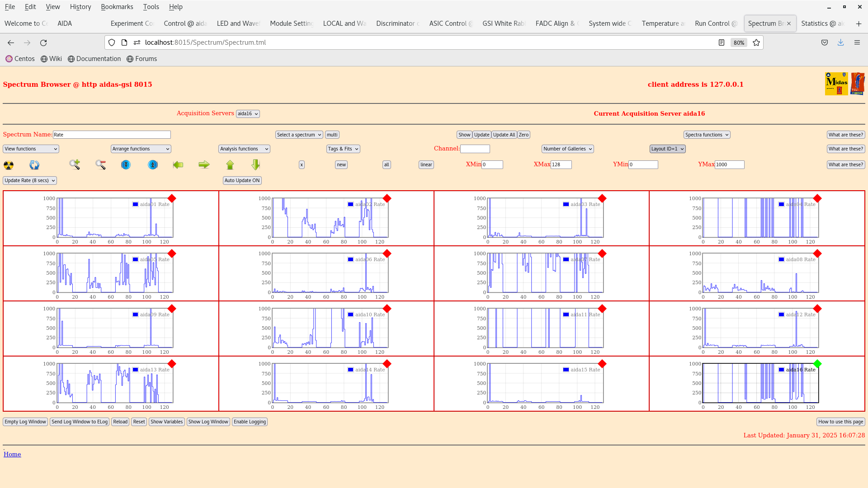Viewport: 868px width, 488px height.
Task: Click the blue double down-arrow icon
Action: click(x=126, y=164)
